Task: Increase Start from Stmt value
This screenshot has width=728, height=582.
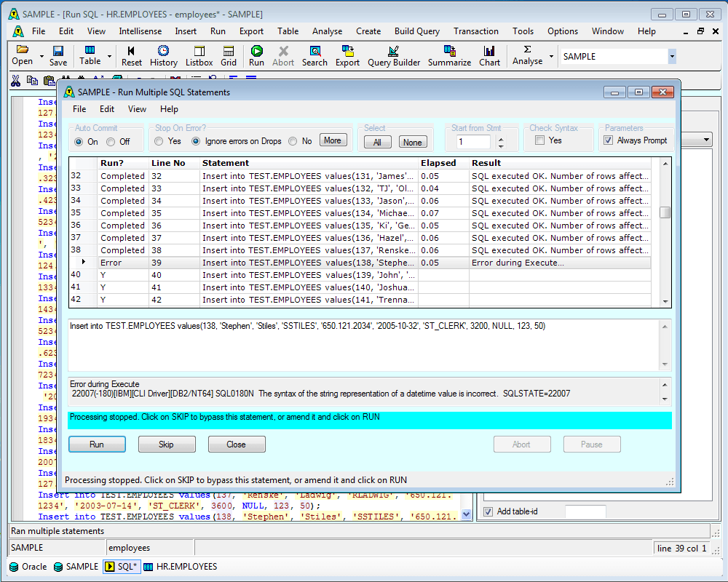Action: 501,139
